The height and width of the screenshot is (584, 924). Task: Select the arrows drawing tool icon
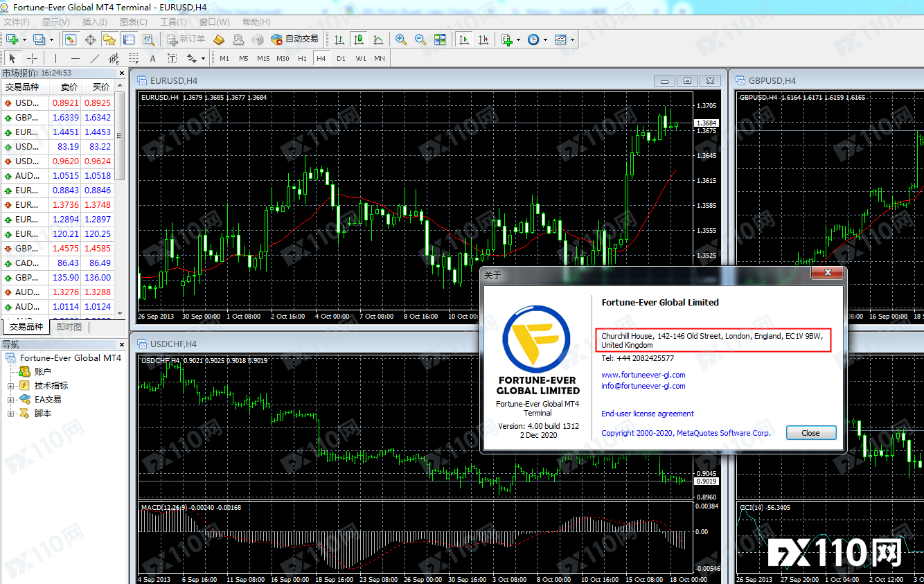coord(191,58)
